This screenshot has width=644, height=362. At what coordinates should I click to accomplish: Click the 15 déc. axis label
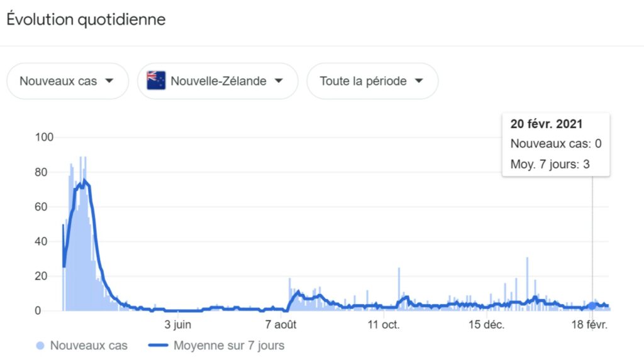(x=487, y=325)
